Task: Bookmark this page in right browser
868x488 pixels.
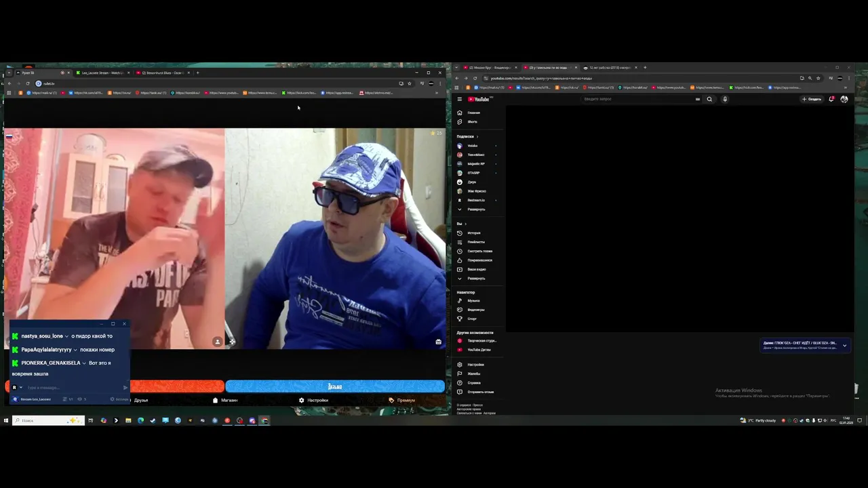Action: (x=818, y=79)
